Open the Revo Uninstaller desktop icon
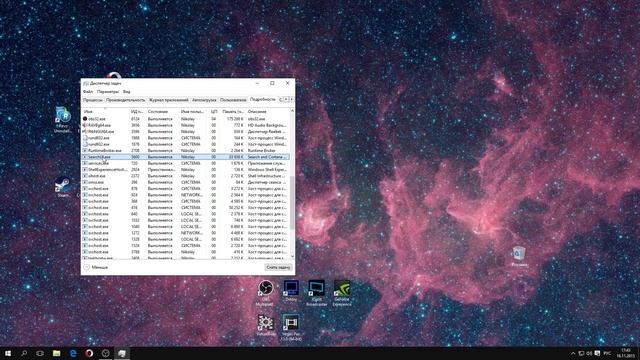640x360 pixels. 63,119
